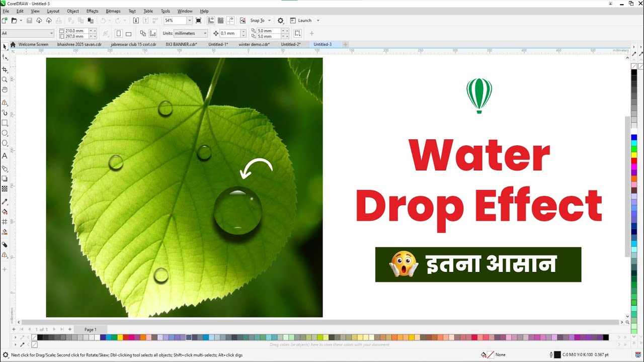The height and width of the screenshot is (362, 644).
Task: Increase the nudge distance stepper
Action: pos(244,32)
